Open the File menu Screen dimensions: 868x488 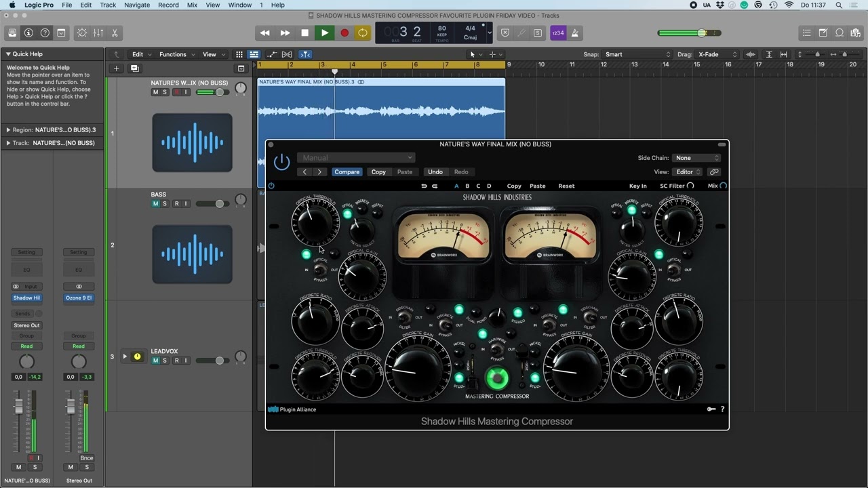(67, 5)
